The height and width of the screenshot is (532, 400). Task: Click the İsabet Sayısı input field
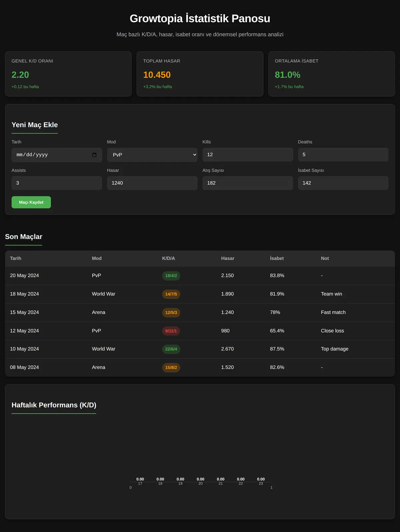click(x=343, y=183)
